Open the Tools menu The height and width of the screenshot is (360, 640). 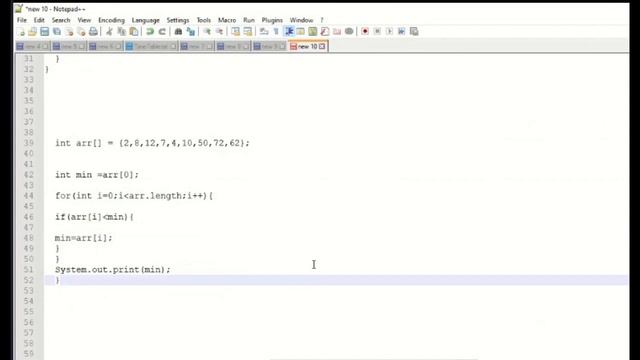204,20
